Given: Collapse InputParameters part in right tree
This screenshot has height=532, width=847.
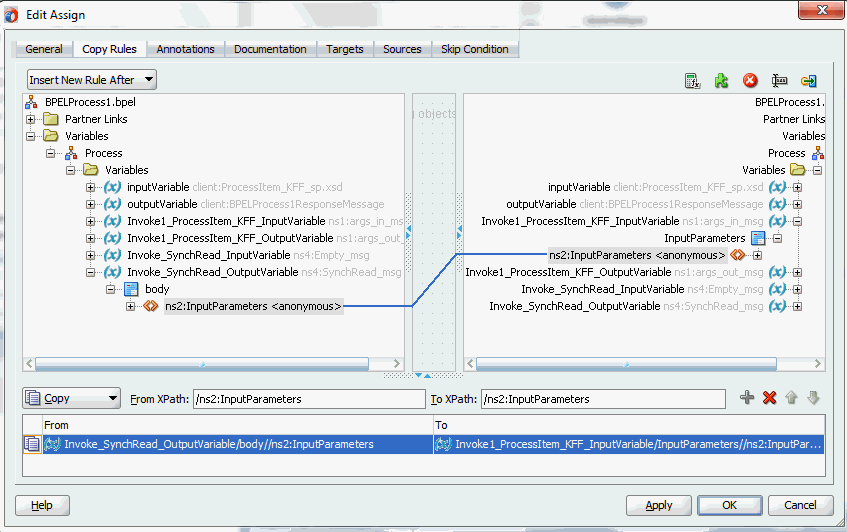Looking at the screenshot, I should [777, 238].
